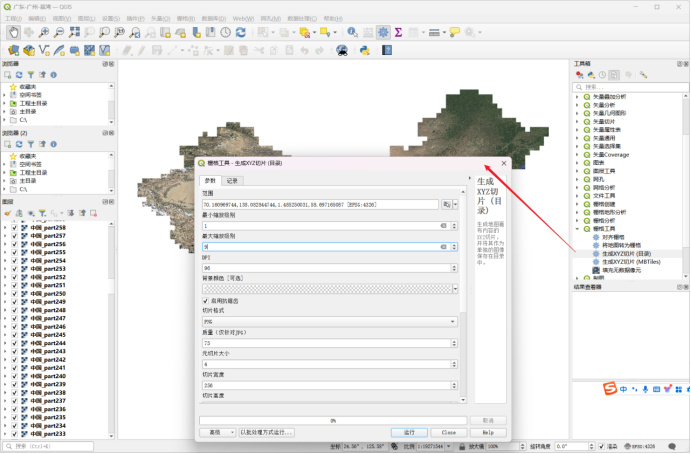
Task: Expand the 矢量分析 toolbox group
Action: pyautogui.click(x=577, y=105)
